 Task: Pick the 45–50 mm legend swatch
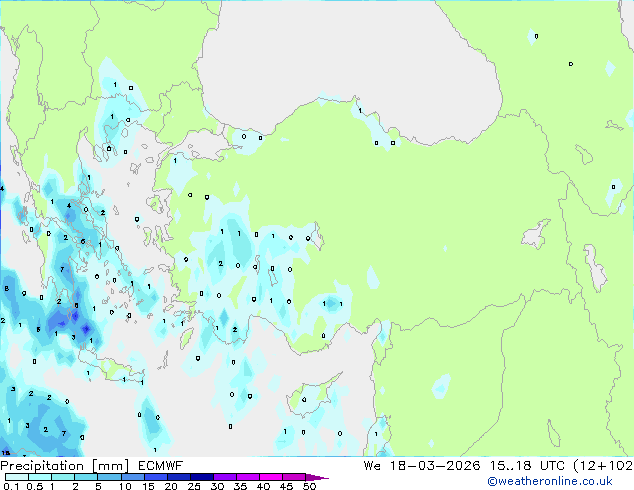tap(294, 477)
